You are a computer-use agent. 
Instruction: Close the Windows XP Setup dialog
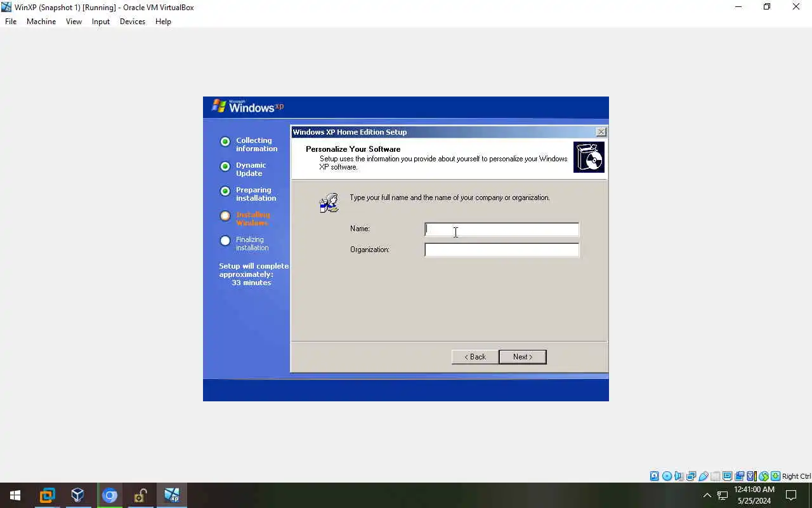pos(601,132)
